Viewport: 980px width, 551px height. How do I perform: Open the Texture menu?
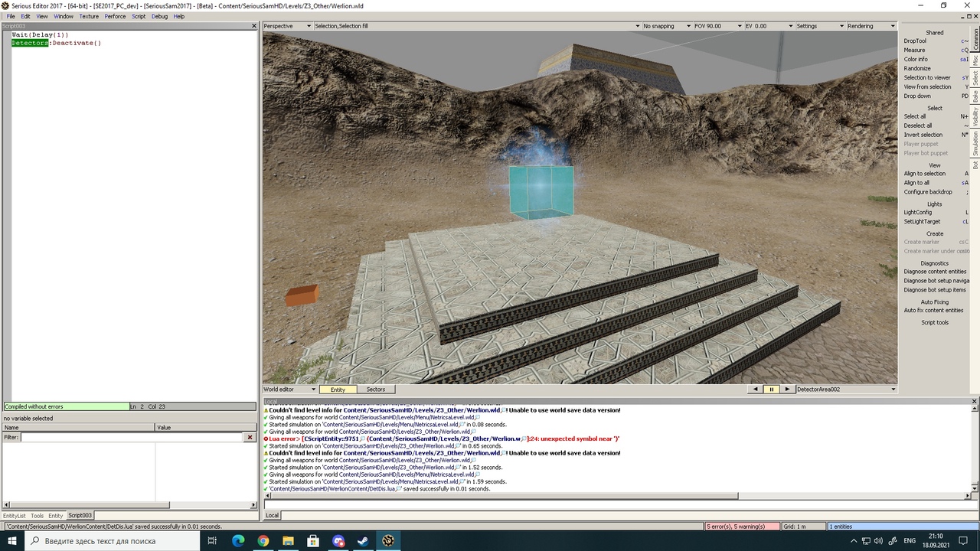coord(89,16)
